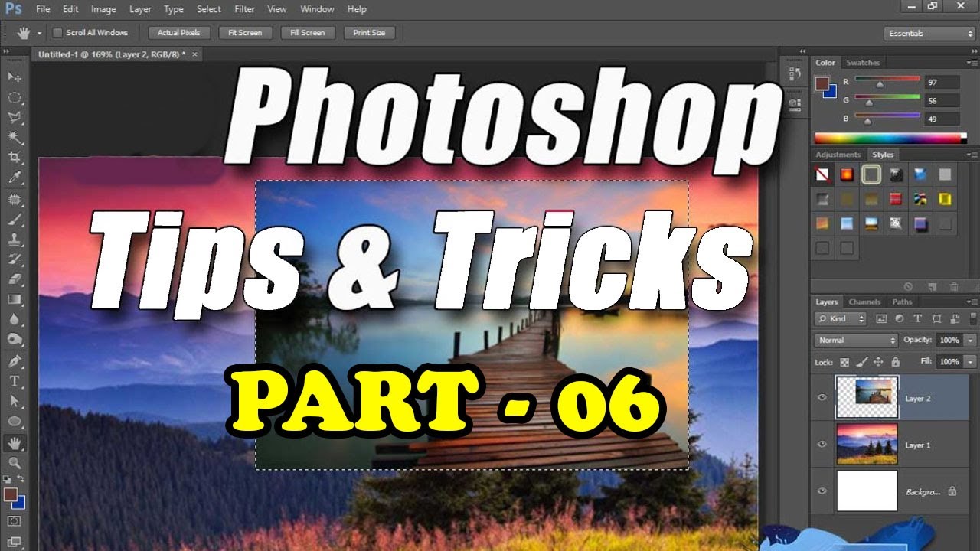Select the Pen tool
Image resolution: width=980 pixels, height=551 pixels.
(15, 361)
